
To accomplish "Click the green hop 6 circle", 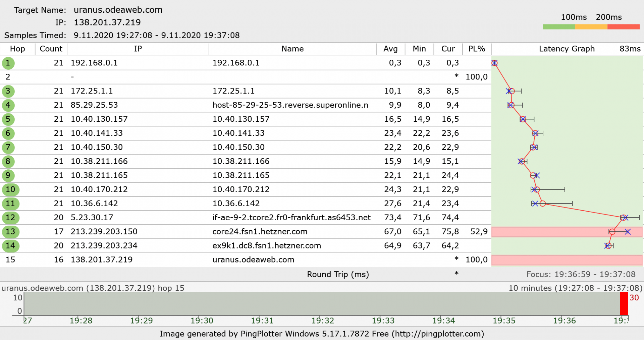I will 8,133.
